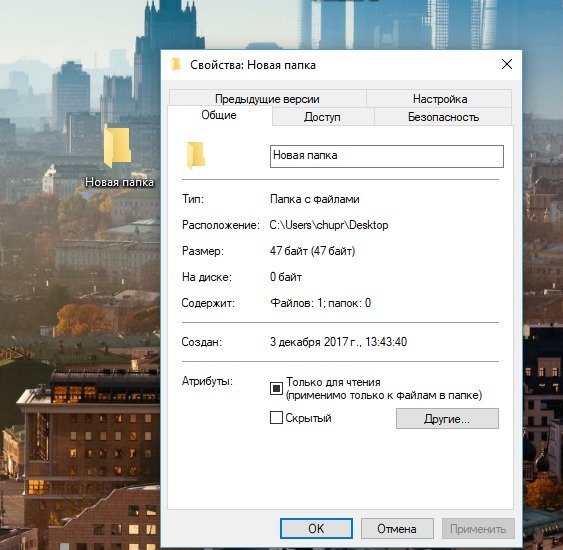Click into the folder name input field

click(387, 156)
